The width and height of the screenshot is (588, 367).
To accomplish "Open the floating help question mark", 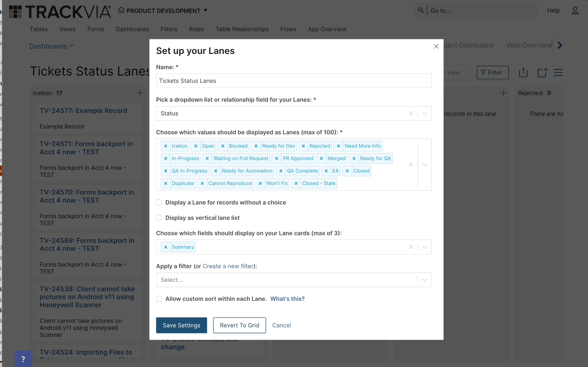I will click(x=23, y=359).
